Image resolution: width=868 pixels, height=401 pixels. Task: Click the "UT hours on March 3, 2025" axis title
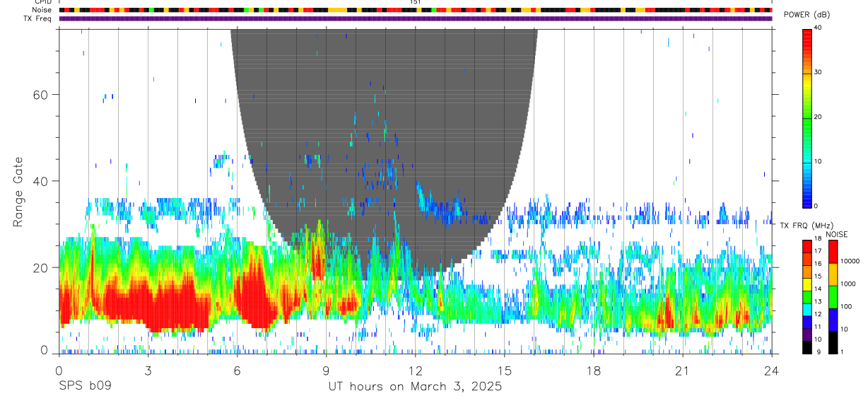pos(415,387)
